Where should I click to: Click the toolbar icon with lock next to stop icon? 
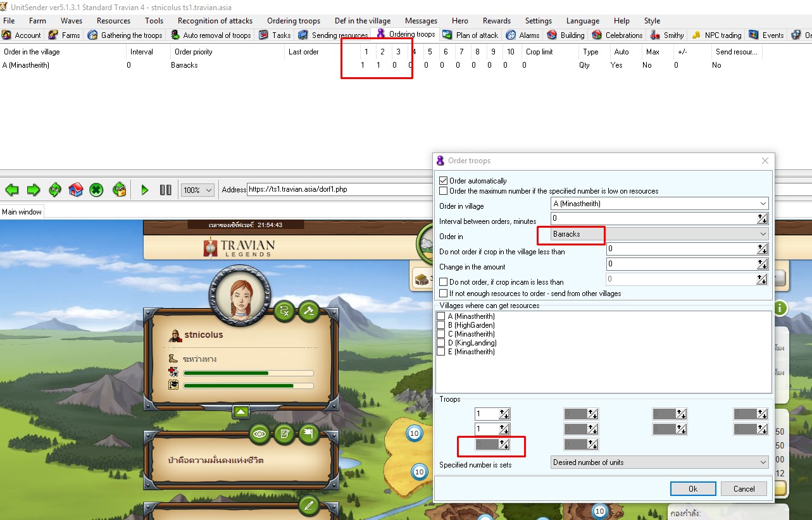(119, 189)
